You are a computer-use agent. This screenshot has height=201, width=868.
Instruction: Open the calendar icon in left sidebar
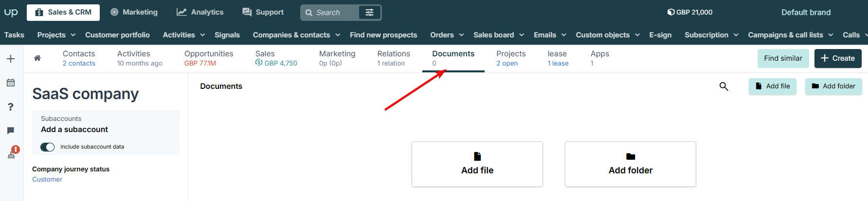coord(11,83)
